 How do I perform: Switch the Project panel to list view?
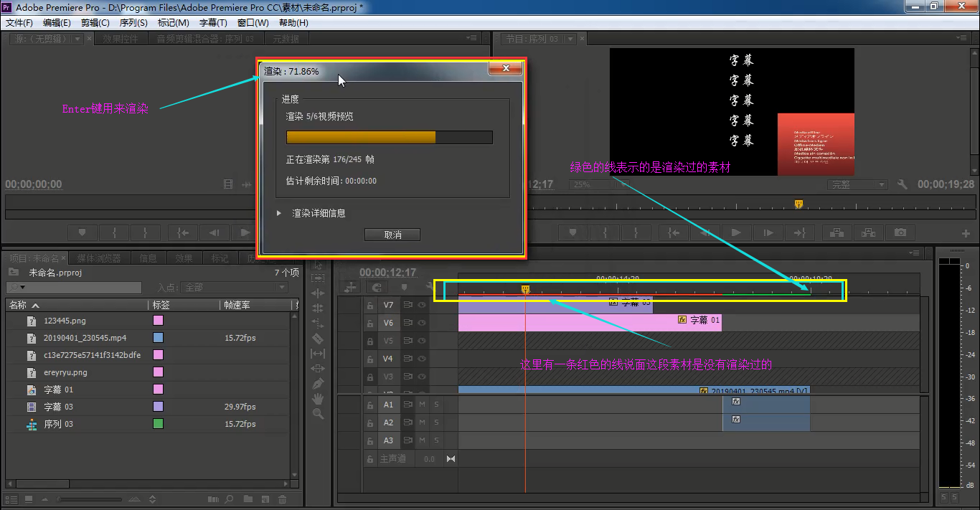pos(10,499)
